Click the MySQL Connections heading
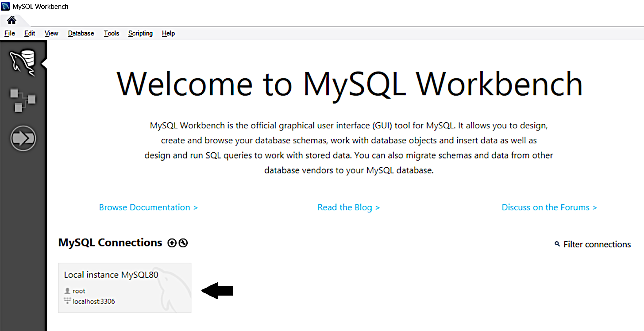The height and width of the screenshot is (331, 644). coord(110,242)
